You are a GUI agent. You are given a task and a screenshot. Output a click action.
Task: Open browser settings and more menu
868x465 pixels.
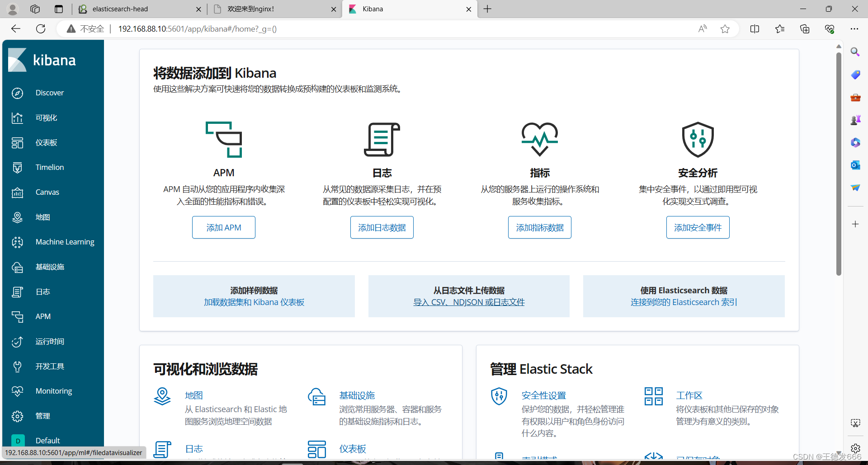(x=854, y=29)
